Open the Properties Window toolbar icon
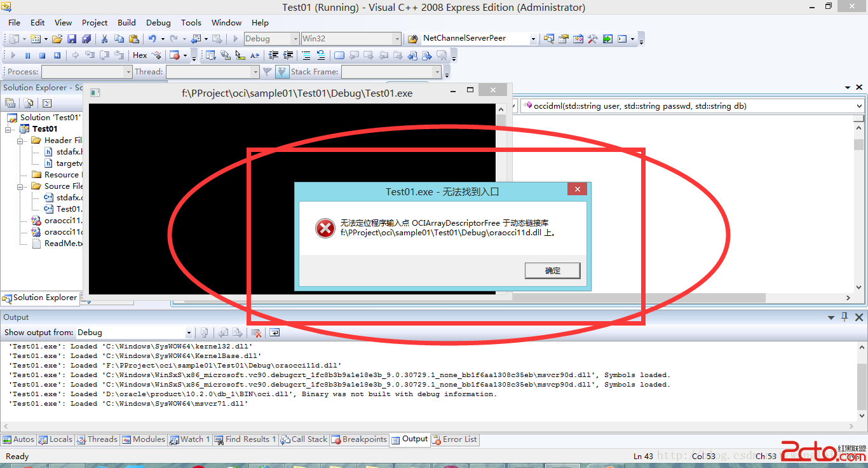This screenshot has width=868, height=468. click(563, 39)
